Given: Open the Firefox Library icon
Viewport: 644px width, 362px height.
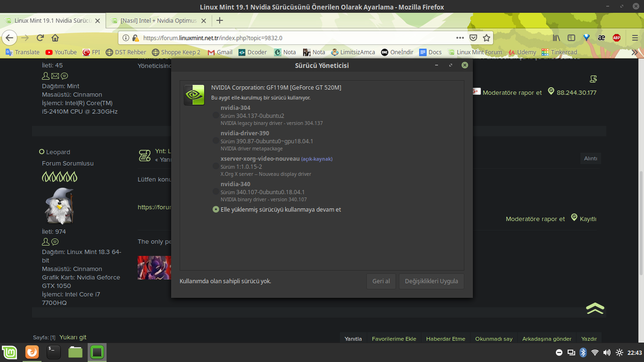Looking at the screenshot, I should [x=556, y=38].
